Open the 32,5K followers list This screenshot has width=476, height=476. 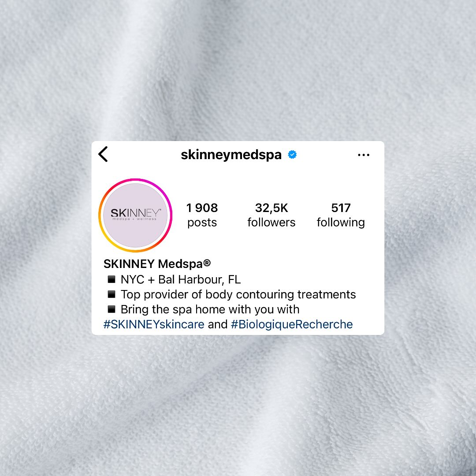[x=271, y=215]
